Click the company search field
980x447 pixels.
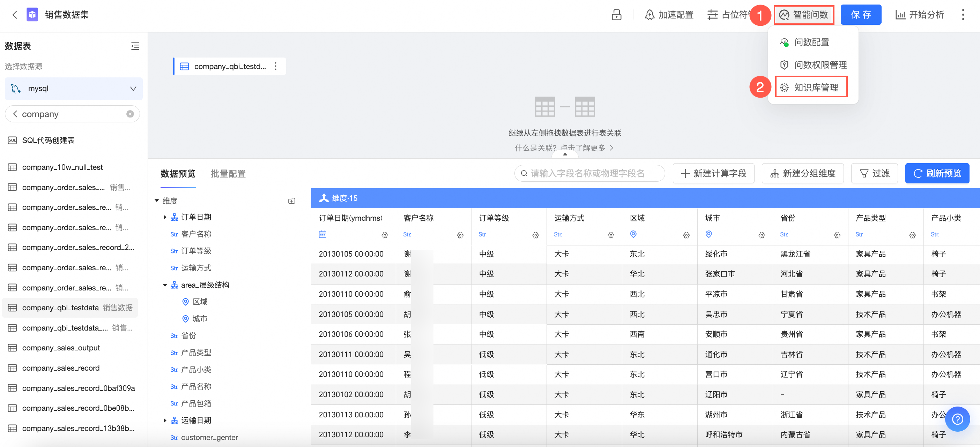pos(72,114)
